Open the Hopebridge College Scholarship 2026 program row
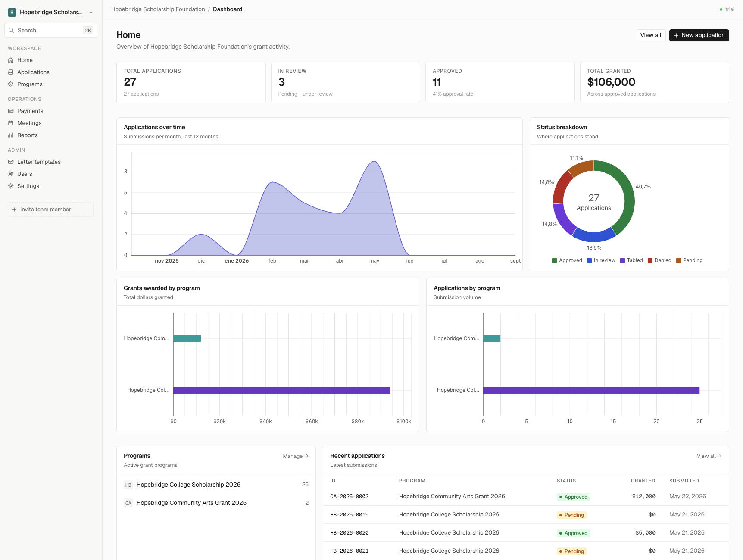 click(x=216, y=485)
